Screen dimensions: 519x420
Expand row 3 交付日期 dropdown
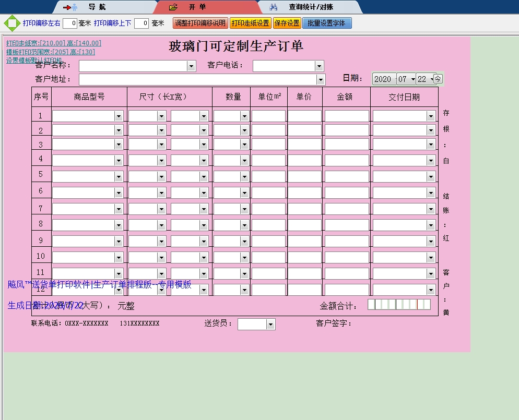click(x=431, y=145)
